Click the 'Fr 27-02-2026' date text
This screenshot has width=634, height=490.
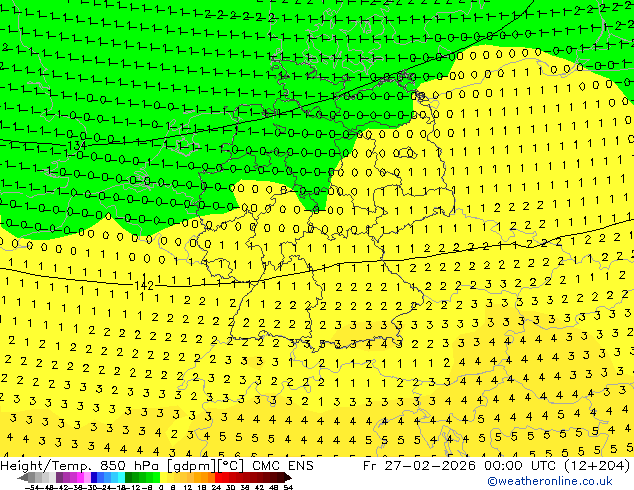click(419, 466)
